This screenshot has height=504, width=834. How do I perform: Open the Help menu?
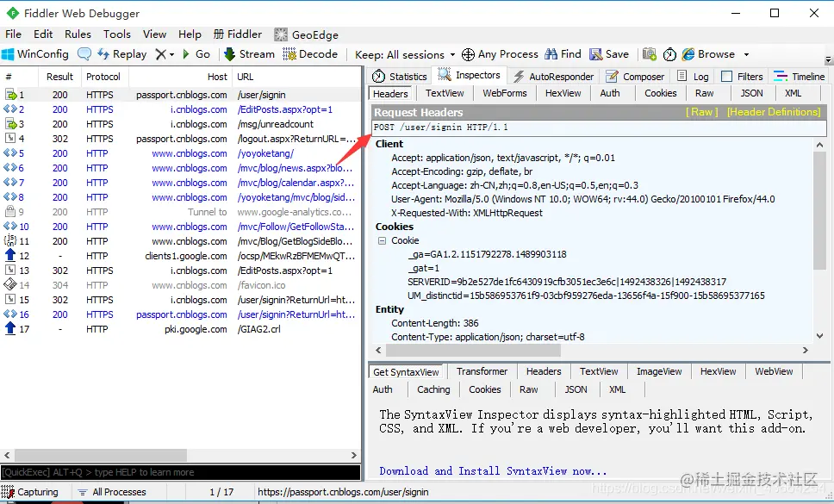(x=190, y=34)
